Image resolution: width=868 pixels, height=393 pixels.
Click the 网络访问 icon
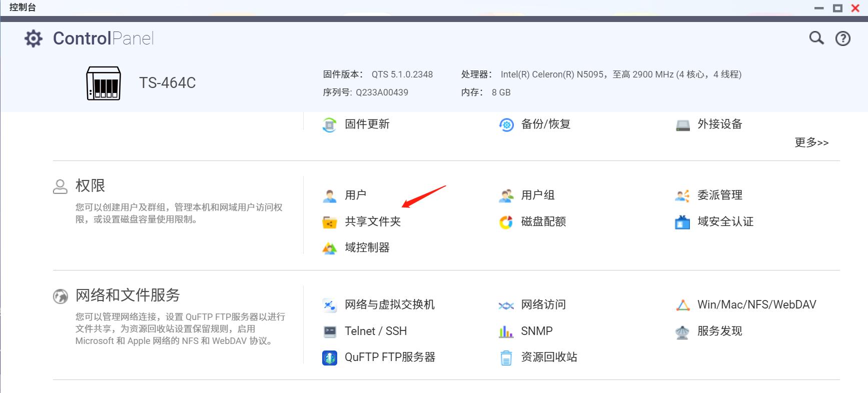point(506,305)
